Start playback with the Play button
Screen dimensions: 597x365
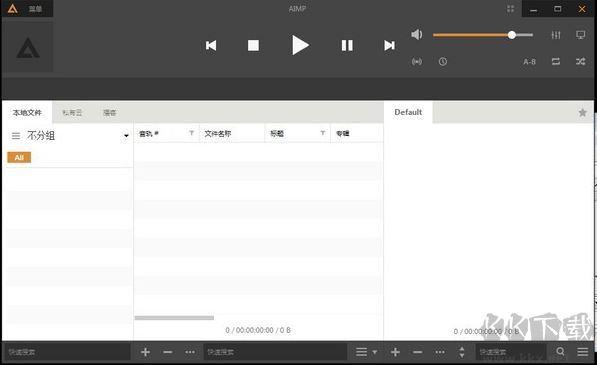(x=300, y=45)
